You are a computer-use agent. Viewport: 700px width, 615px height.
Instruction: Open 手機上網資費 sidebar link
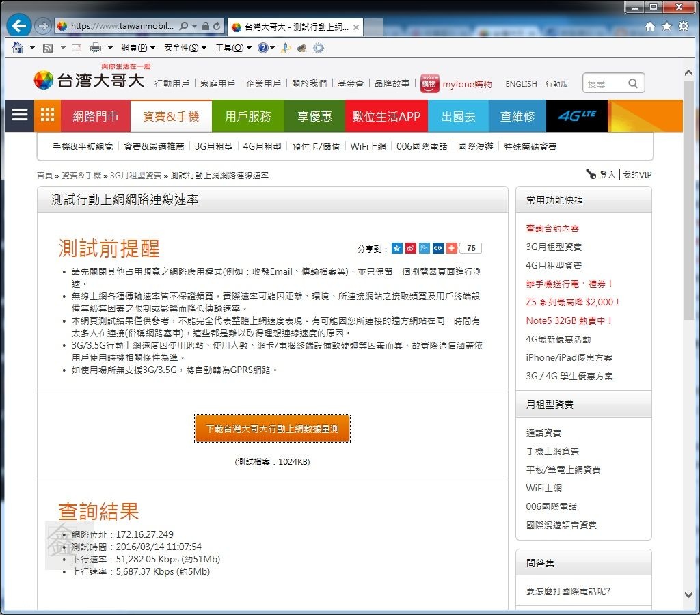pos(552,451)
